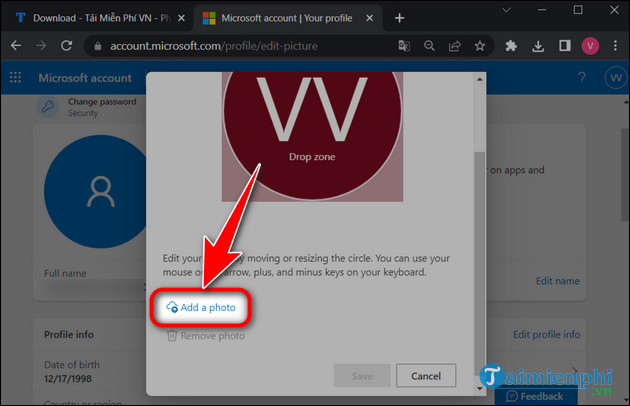Click the help question mark icon
Viewport: 630px width, 406px height.
(x=581, y=77)
